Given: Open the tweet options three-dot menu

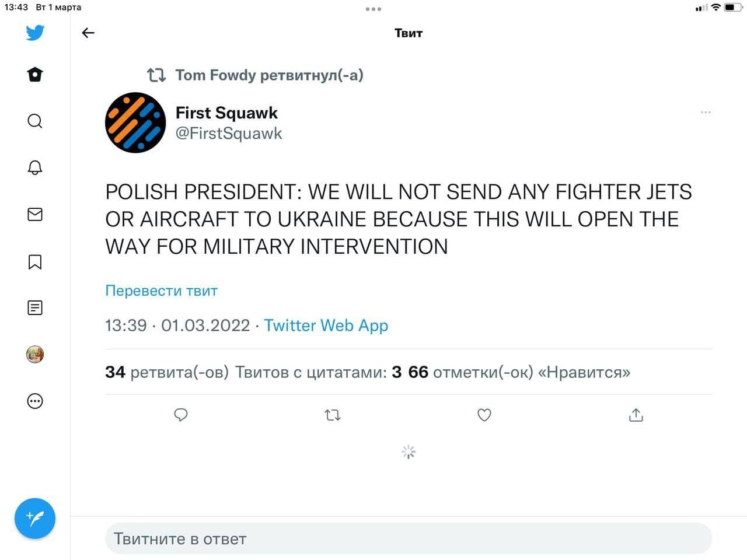Looking at the screenshot, I should point(706,112).
